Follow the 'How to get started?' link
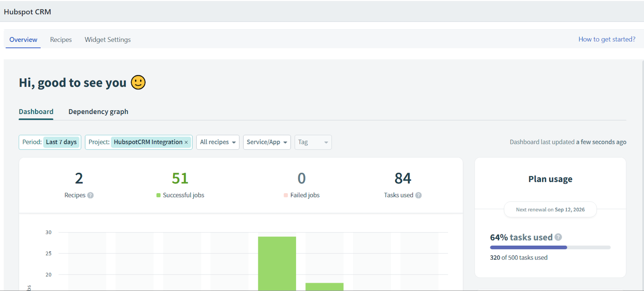 [607, 39]
